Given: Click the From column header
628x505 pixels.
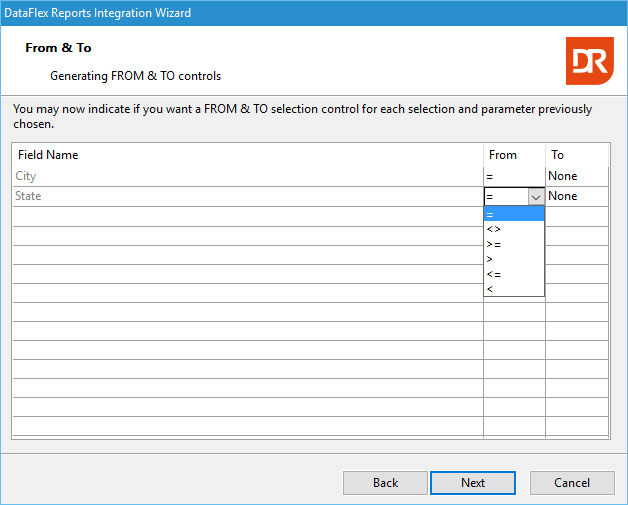Looking at the screenshot, I should [514, 155].
